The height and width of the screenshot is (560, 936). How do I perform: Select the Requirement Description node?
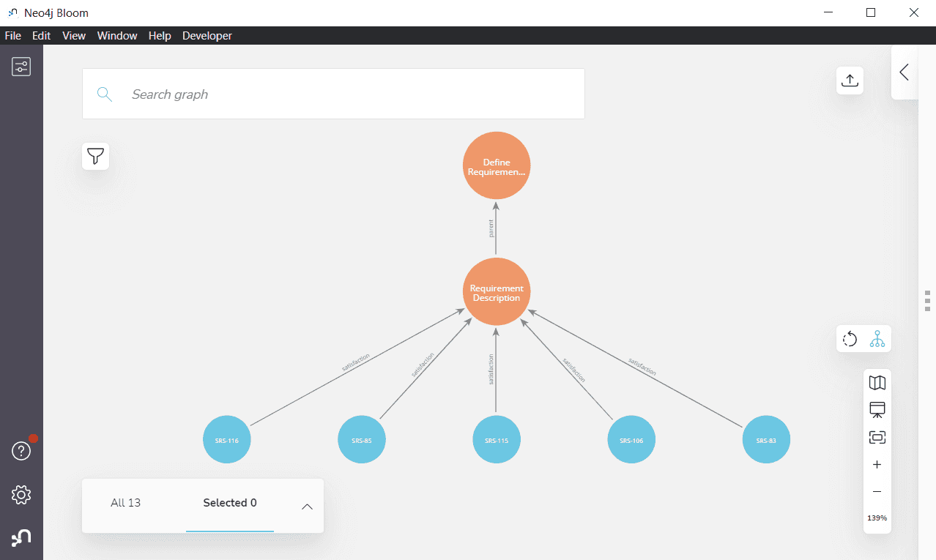pyautogui.click(x=497, y=292)
